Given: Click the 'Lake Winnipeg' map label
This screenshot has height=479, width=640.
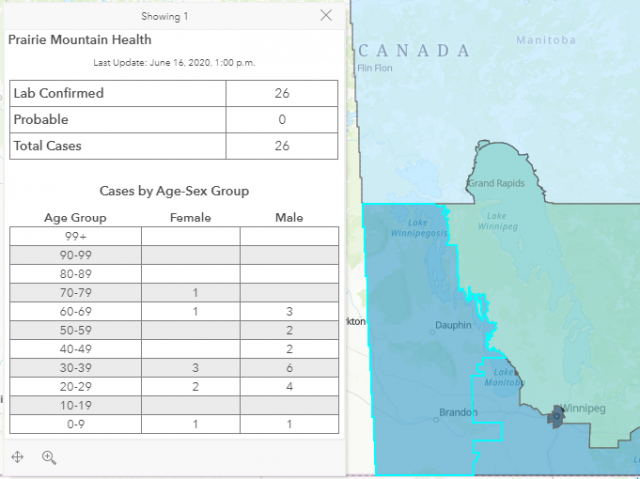Looking at the screenshot, I should click(498, 222).
